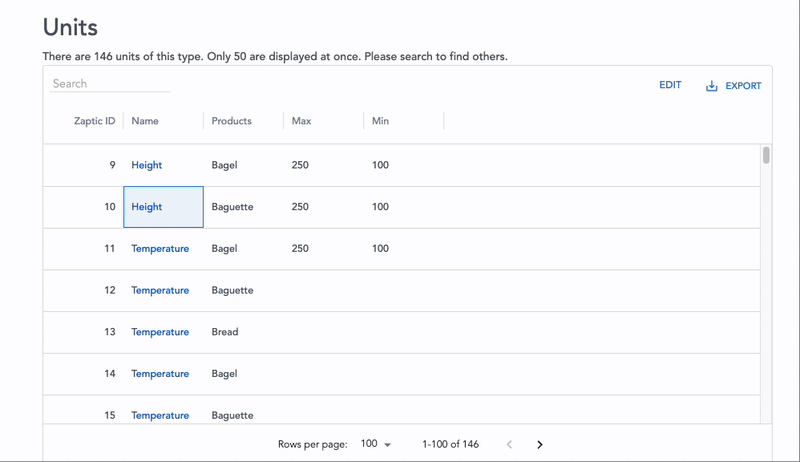The height and width of the screenshot is (462, 800).
Task: Click the Max column header
Action: (301, 121)
